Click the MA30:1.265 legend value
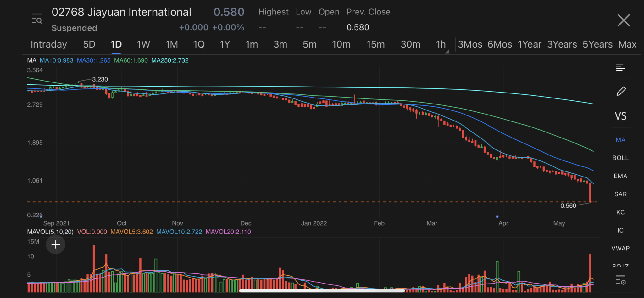Viewport: 644px width, 298px height. coord(94,60)
